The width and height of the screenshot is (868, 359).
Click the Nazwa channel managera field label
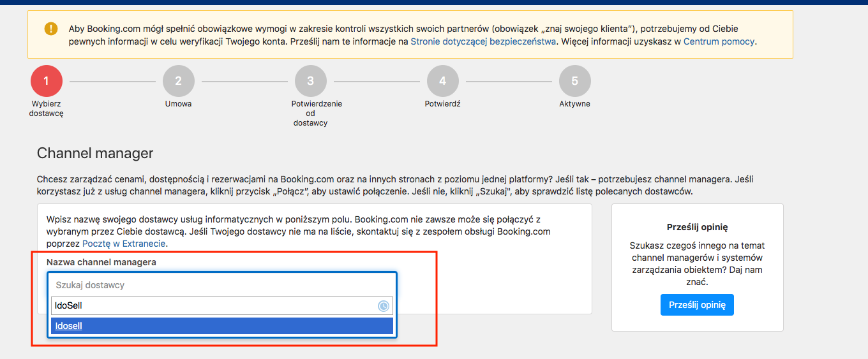tap(101, 262)
